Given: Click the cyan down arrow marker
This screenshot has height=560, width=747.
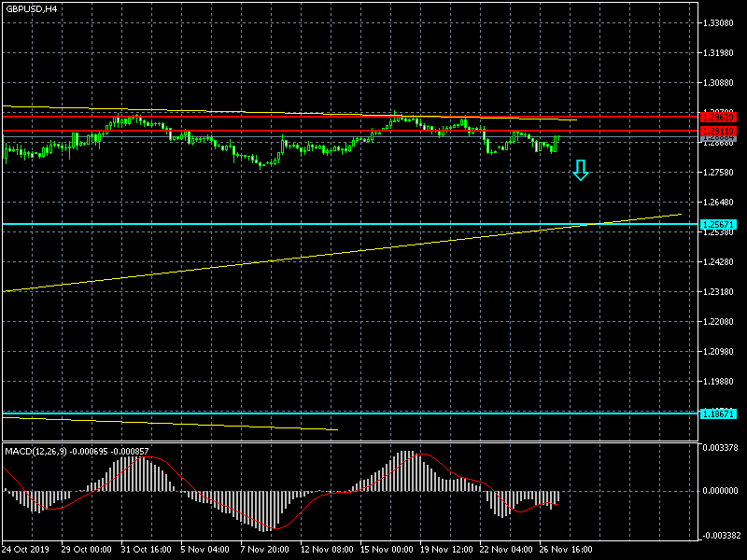Looking at the screenshot, I should click(x=581, y=170).
